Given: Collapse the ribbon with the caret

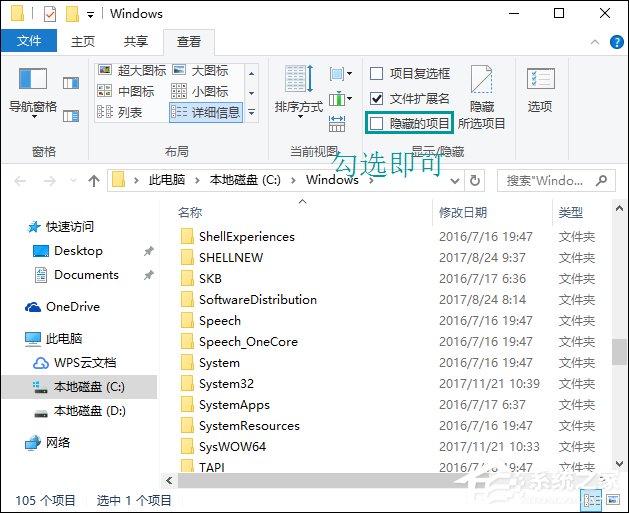Looking at the screenshot, I should click(x=595, y=42).
